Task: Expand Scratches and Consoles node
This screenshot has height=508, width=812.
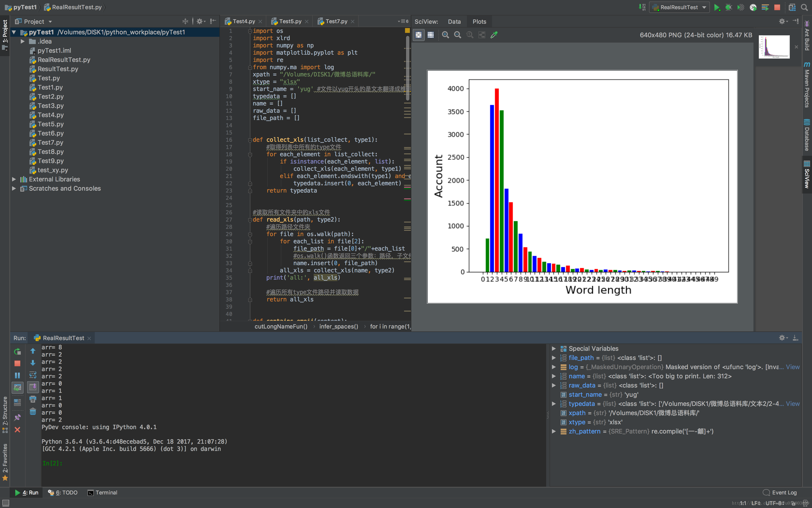Action: (x=14, y=188)
